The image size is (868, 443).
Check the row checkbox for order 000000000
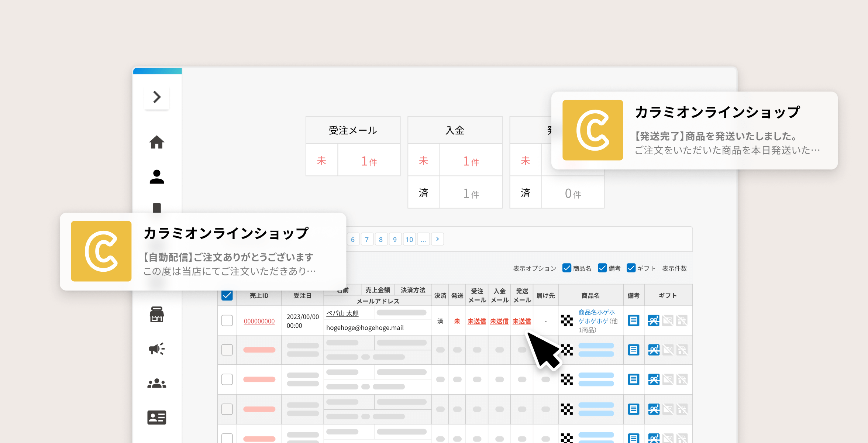click(x=227, y=320)
